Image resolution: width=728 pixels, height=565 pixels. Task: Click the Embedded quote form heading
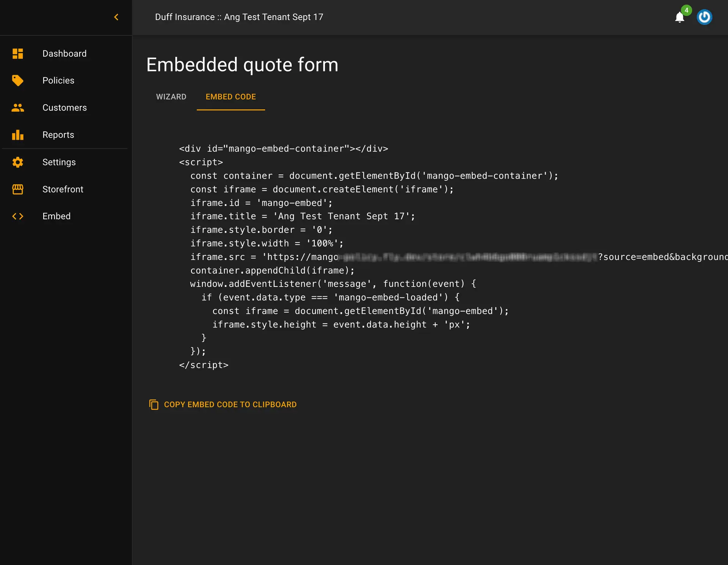pyautogui.click(x=242, y=65)
